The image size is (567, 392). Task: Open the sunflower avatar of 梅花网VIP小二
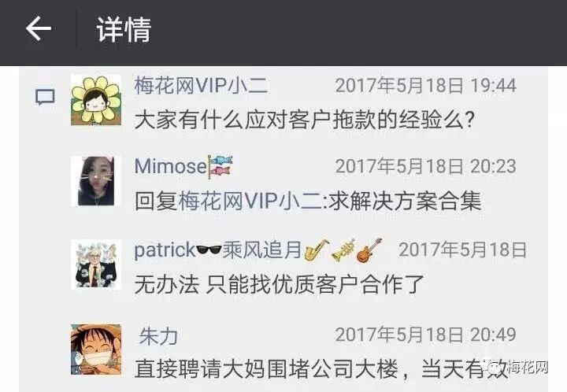[96, 100]
